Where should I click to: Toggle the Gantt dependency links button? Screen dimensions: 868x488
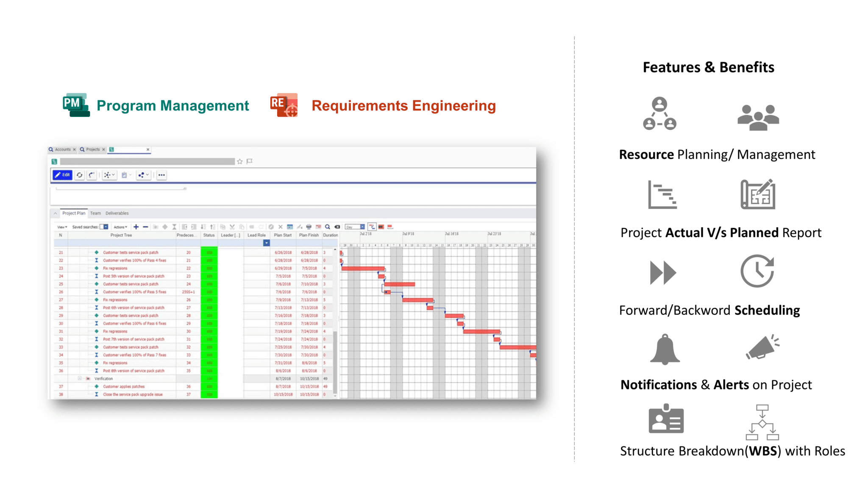[372, 227]
